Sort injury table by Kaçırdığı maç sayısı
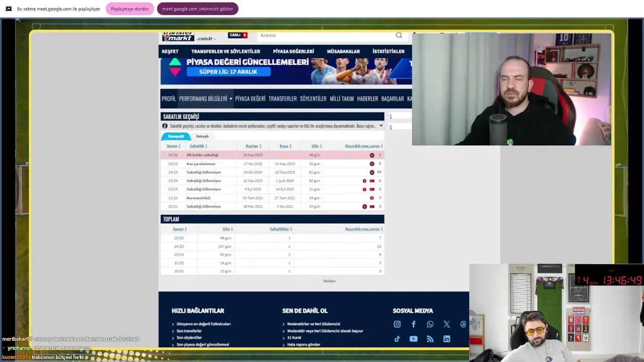This screenshot has height=362, width=644. pyautogui.click(x=364, y=146)
